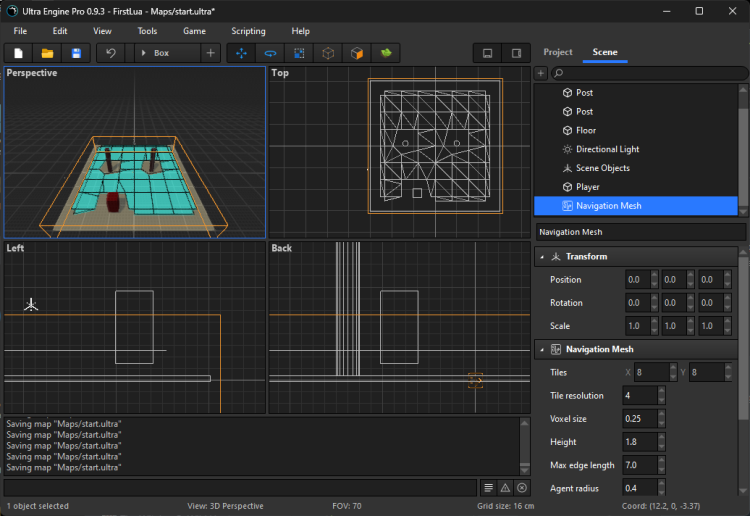Open the Box object type dropdown
750x516 pixels.
point(166,53)
